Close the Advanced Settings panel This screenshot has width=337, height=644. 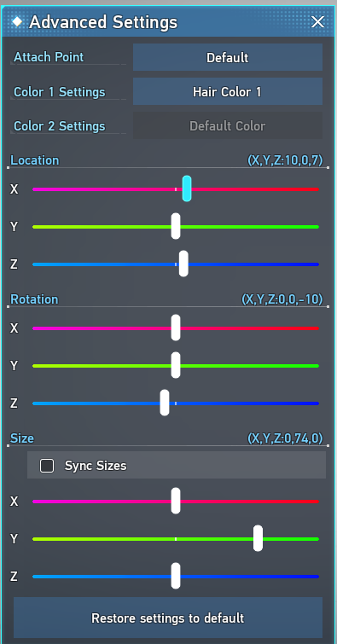(317, 22)
